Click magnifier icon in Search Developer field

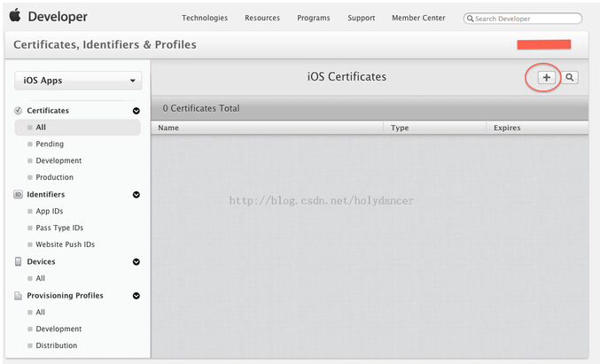(x=471, y=19)
